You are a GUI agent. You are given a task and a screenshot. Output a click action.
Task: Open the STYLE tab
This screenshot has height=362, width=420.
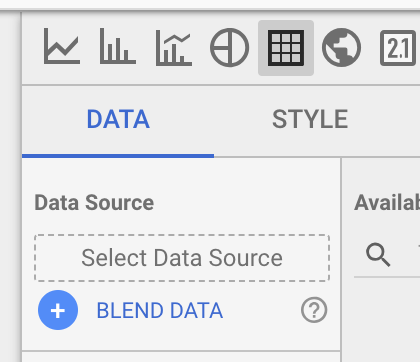(x=310, y=119)
